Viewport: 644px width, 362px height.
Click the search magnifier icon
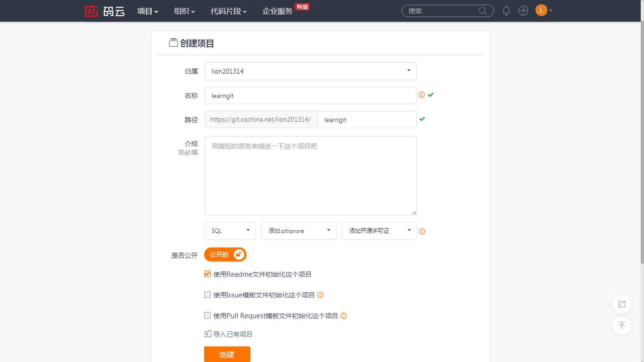coord(483,11)
